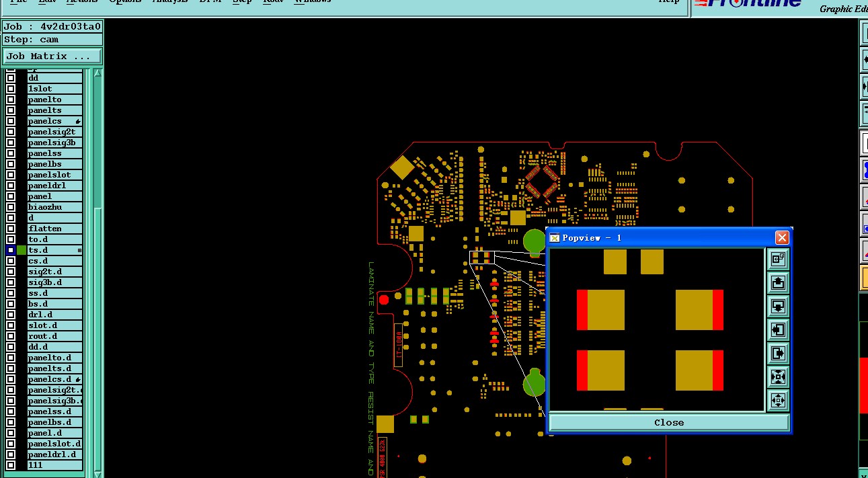This screenshot has height=478, width=868.
Task: Enable the checkbox for layer panel
Action: point(11,196)
